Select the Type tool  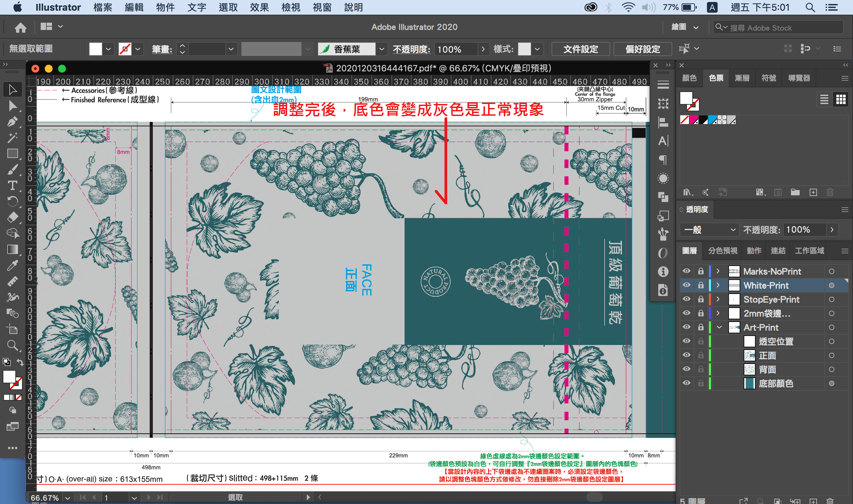pyautogui.click(x=13, y=185)
